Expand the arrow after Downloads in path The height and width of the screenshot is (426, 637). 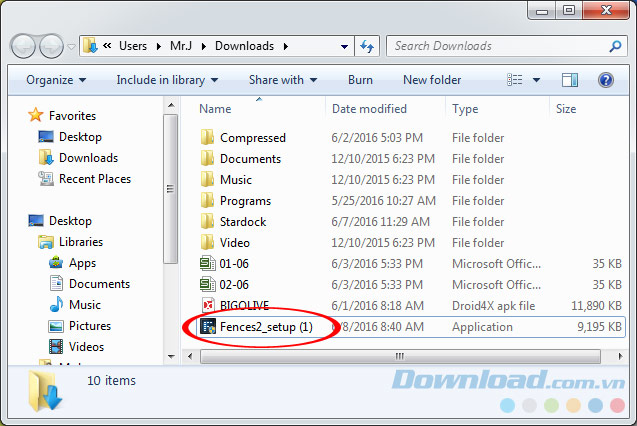(x=286, y=46)
